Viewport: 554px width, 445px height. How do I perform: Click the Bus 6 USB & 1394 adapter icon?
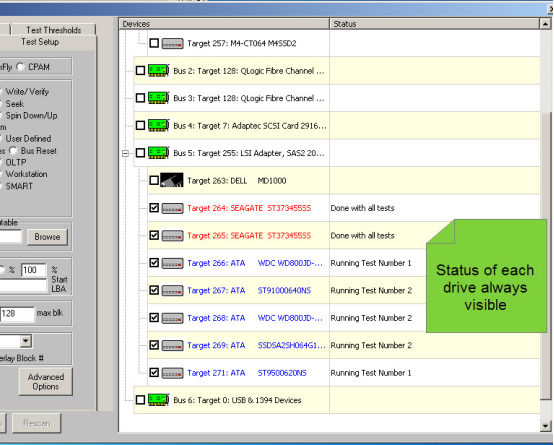coord(158,400)
